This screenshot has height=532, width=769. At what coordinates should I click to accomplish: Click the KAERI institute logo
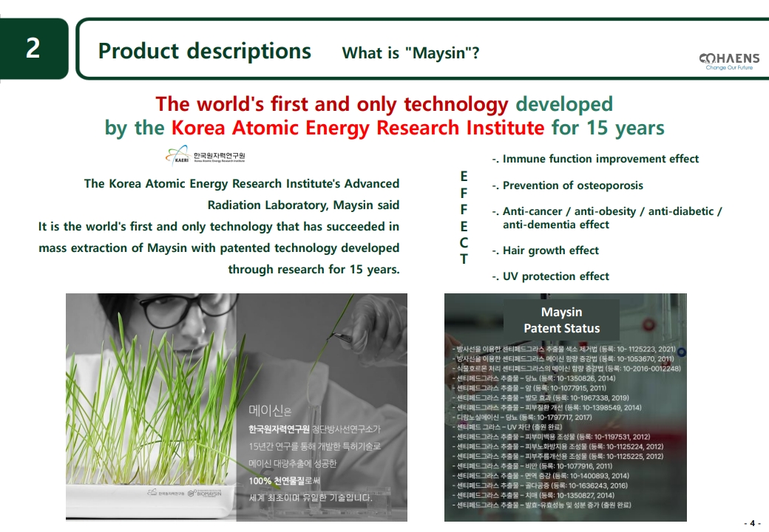click(x=205, y=155)
